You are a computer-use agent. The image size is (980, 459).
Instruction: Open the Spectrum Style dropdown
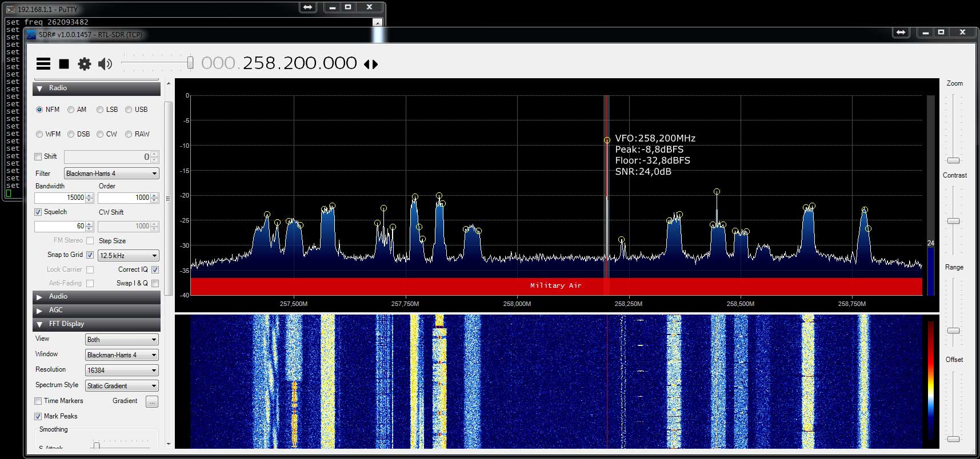coord(122,386)
